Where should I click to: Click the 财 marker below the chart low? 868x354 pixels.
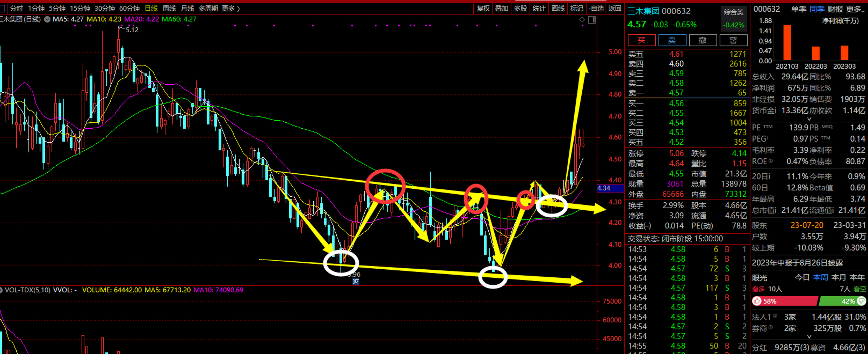(x=356, y=282)
